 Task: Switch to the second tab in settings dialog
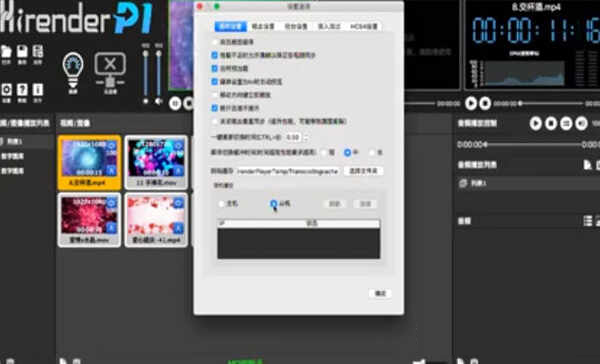click(263, 26)
